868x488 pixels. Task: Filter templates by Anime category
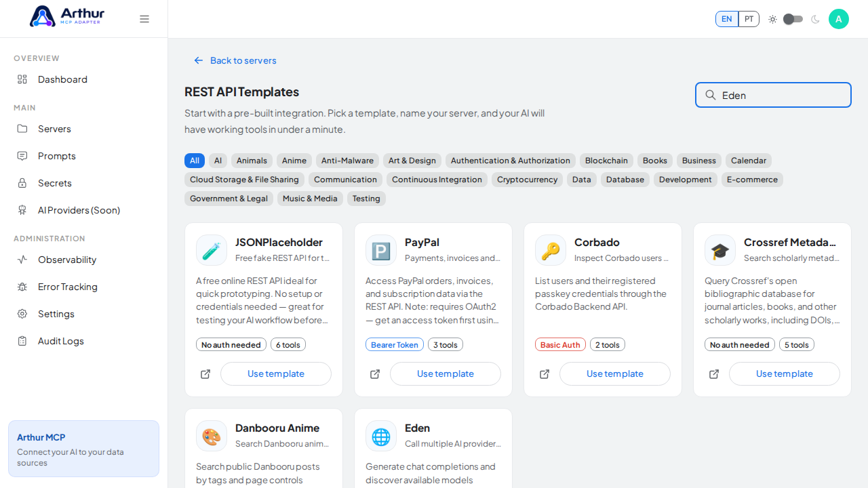(294, 161)
